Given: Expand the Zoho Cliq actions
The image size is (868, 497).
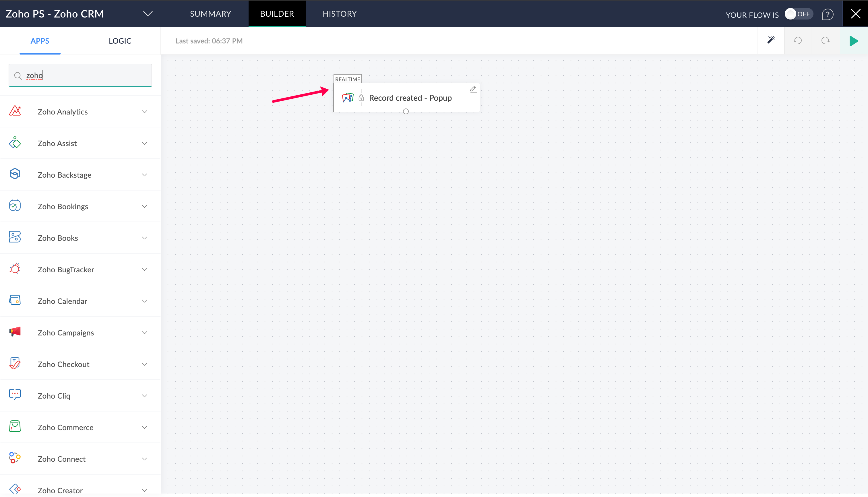Looking at the screenshot, I should [x=144, y=396].
